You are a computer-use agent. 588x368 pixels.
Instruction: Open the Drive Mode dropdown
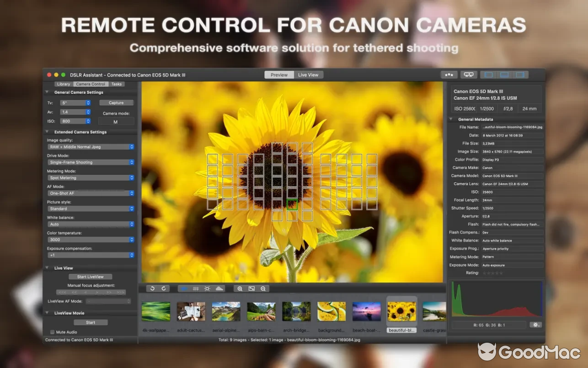tap(90, 162)
